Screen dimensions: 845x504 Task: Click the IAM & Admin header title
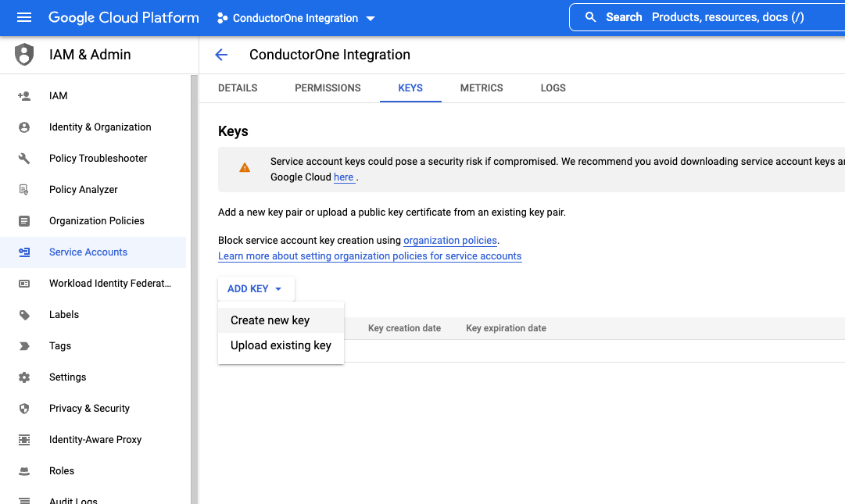[90, 55]
